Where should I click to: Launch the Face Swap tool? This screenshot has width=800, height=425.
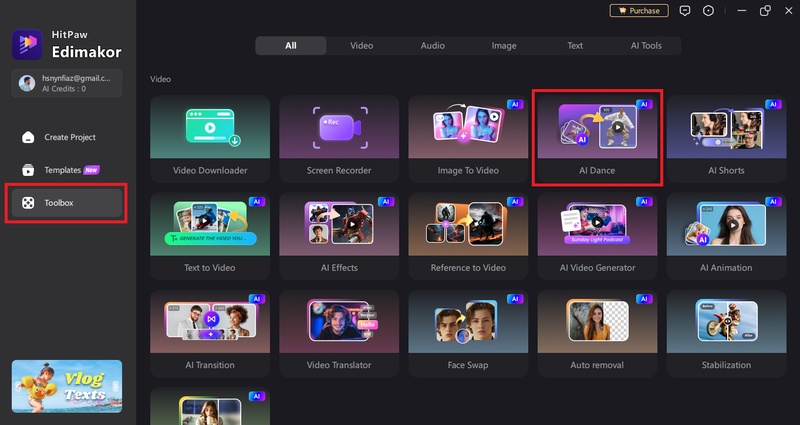point(468,333)
